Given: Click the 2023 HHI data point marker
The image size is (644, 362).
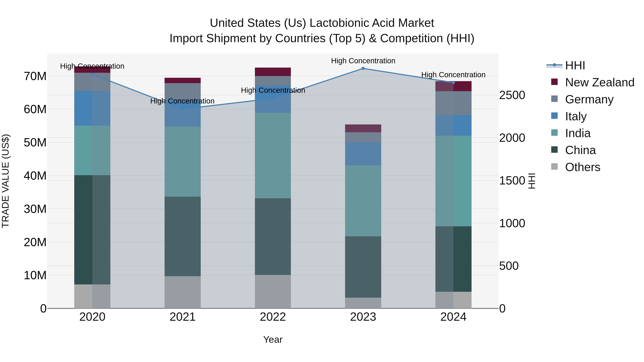Looking at the screenshot, I should tap(363, 68).
